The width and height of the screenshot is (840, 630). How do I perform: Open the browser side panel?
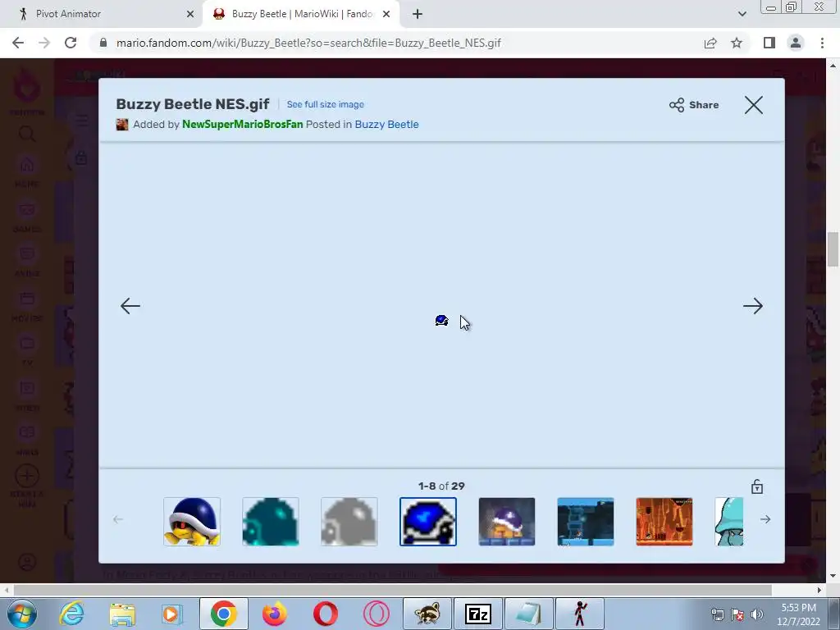pyautogui.click(x=769, y=43)
